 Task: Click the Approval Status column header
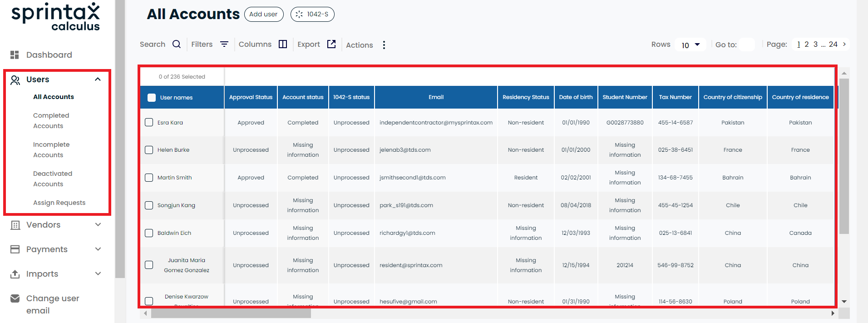(x=251, y=97)
